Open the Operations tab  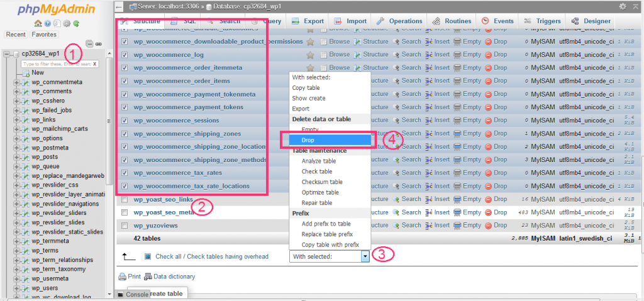[399, 21]
